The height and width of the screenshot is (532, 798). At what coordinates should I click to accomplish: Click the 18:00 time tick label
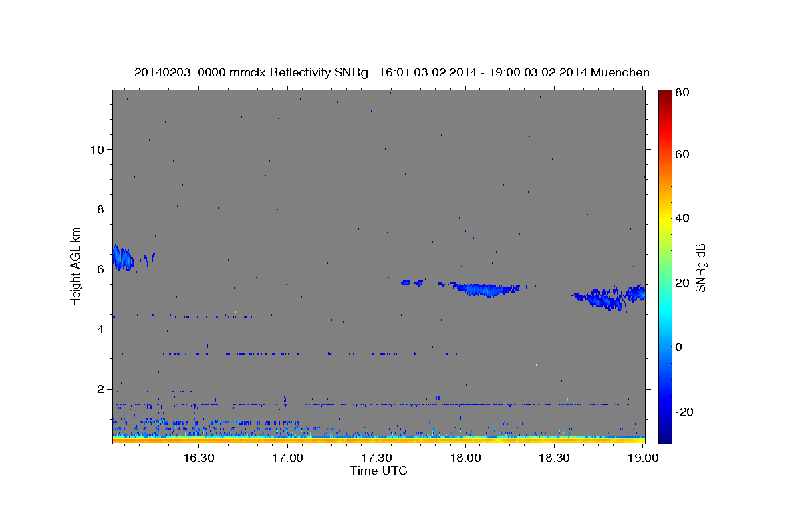[465, 458]
